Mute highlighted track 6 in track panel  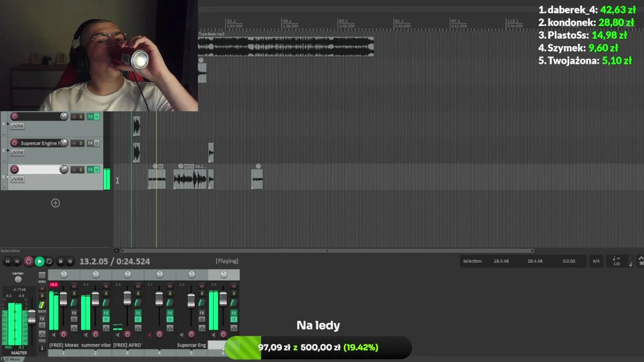click(74, 170)
